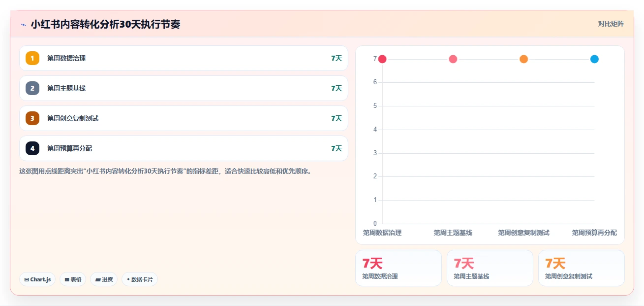
Task: Open the pink 7天 第周主题基线 card
Action: 490,268
